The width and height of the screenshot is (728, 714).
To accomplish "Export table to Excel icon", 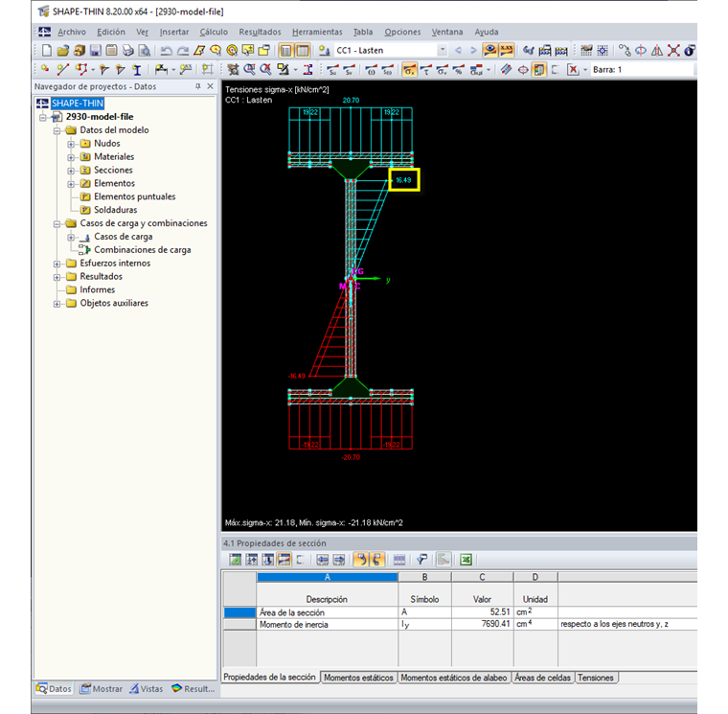I will (x=466, y=560).
